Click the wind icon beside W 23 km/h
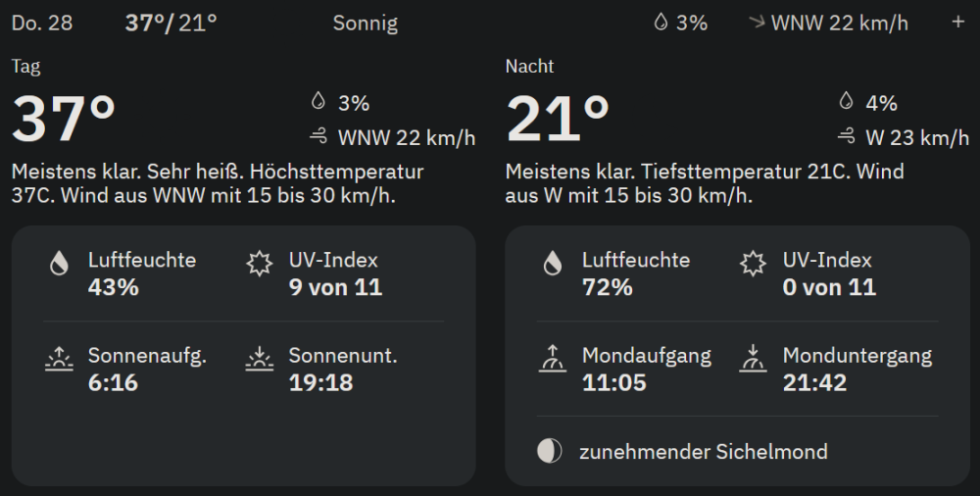The image size is (980, 496). 847,136
